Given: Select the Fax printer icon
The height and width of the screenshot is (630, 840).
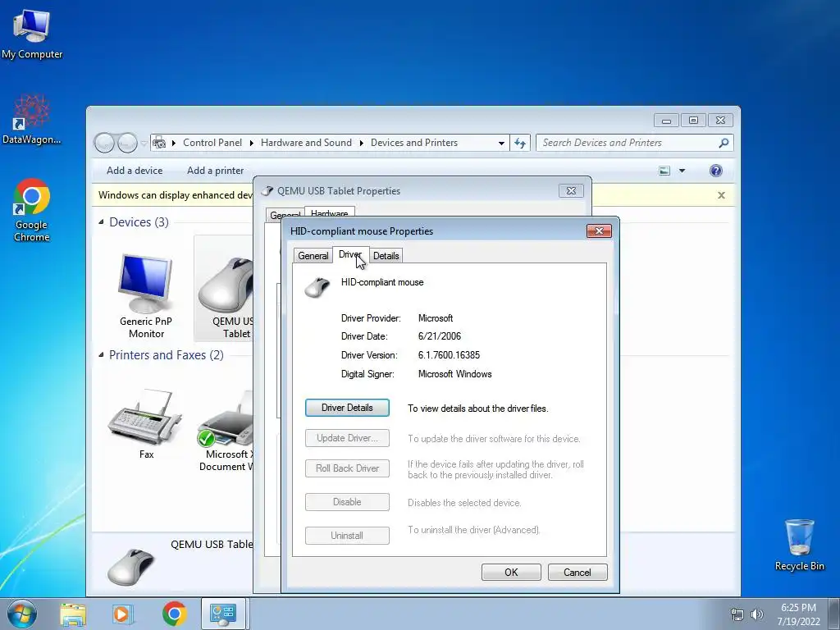Looking at the screenshot, I should (x=146, y=423).
